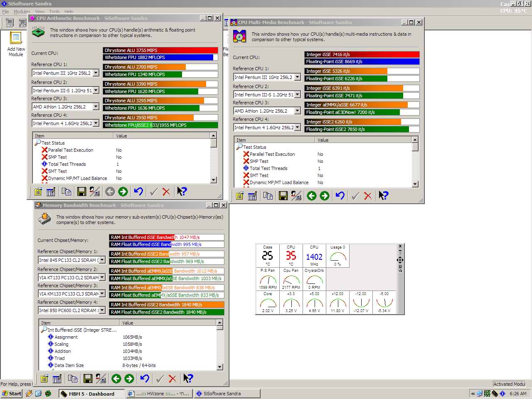Go back in Memory Bandwidth Benchmark window

click(x=116, y=379)
